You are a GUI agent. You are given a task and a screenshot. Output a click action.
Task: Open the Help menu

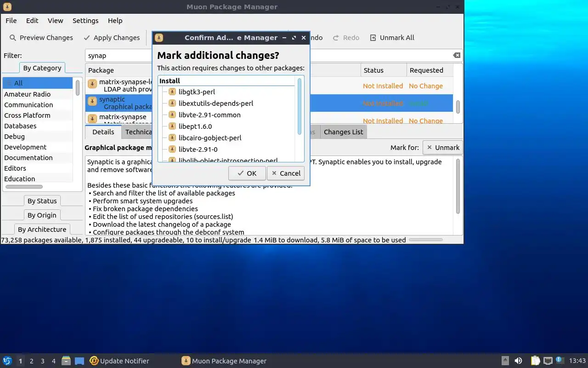point(115,20)
